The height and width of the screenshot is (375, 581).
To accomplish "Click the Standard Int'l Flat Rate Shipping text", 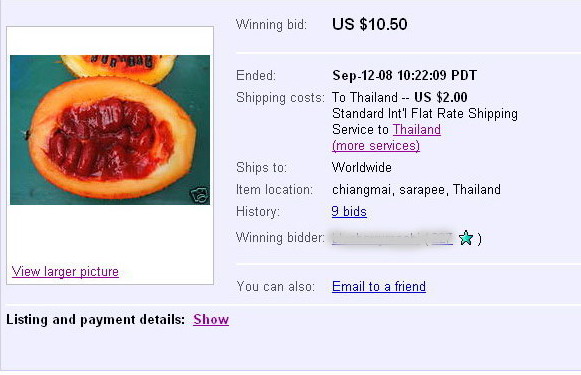I will (425, 113).
